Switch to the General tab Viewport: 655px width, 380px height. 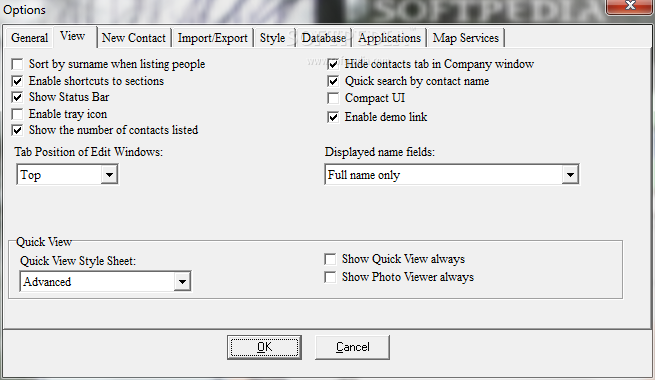tap(29, 38)
